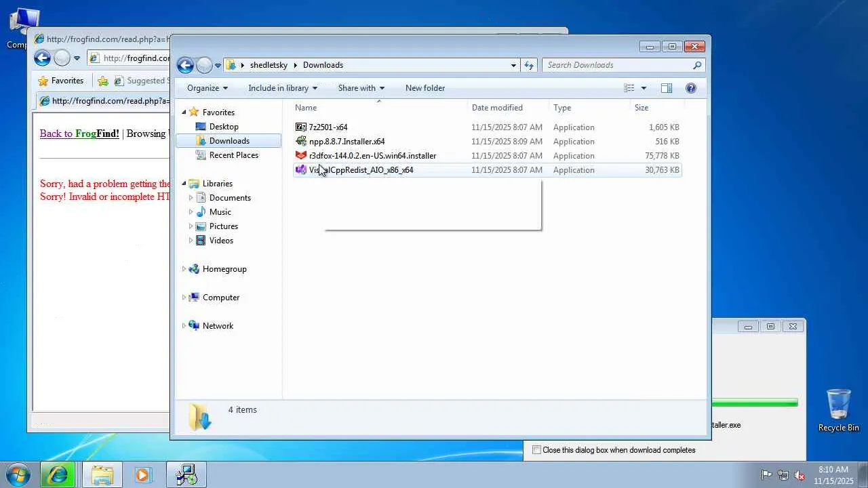Go back in the Downloads Explorer window
The width and height of the screenshot is (868, 488).
pyautogui.click(x=185, y=65)
